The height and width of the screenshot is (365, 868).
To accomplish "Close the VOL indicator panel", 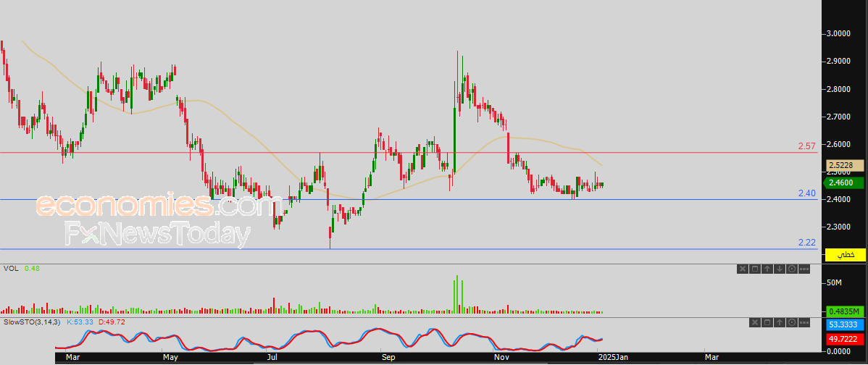I will 743,269.
